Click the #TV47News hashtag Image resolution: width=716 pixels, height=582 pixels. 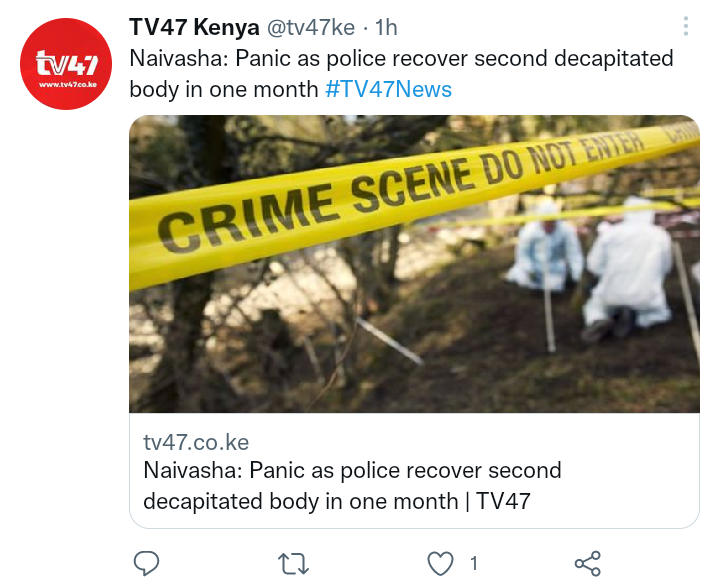click(x=388, y=89)
